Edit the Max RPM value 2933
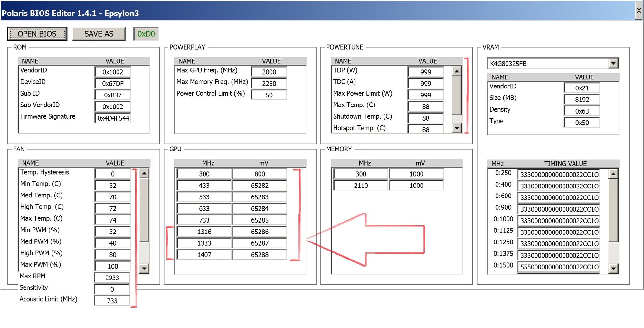Screen dimensions: 644x328 112,278
